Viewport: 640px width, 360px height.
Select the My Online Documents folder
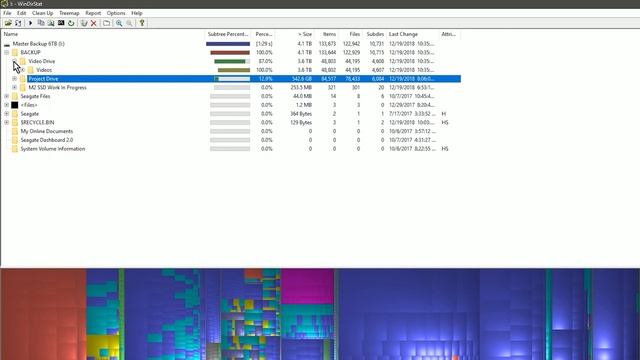point(47,131)
